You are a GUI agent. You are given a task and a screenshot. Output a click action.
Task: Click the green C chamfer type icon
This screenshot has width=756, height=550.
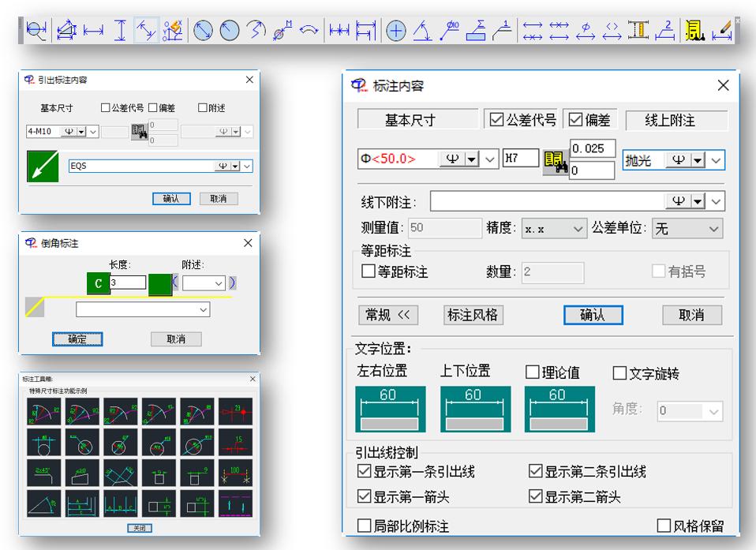coord(98,283)
